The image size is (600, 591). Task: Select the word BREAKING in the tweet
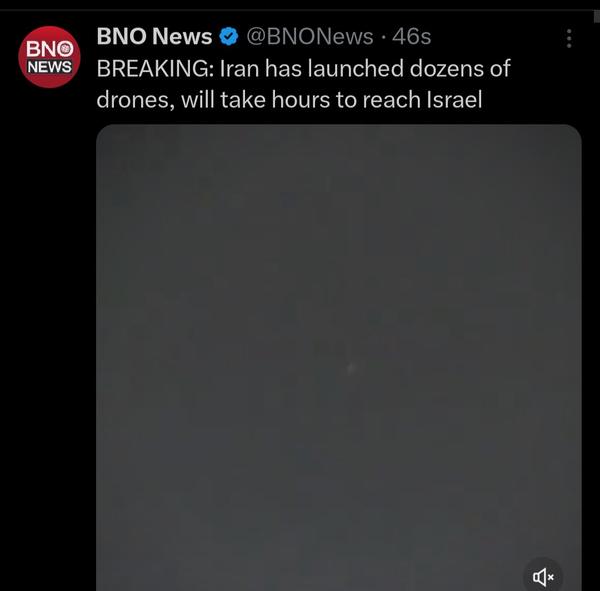(x=155, y=69)
